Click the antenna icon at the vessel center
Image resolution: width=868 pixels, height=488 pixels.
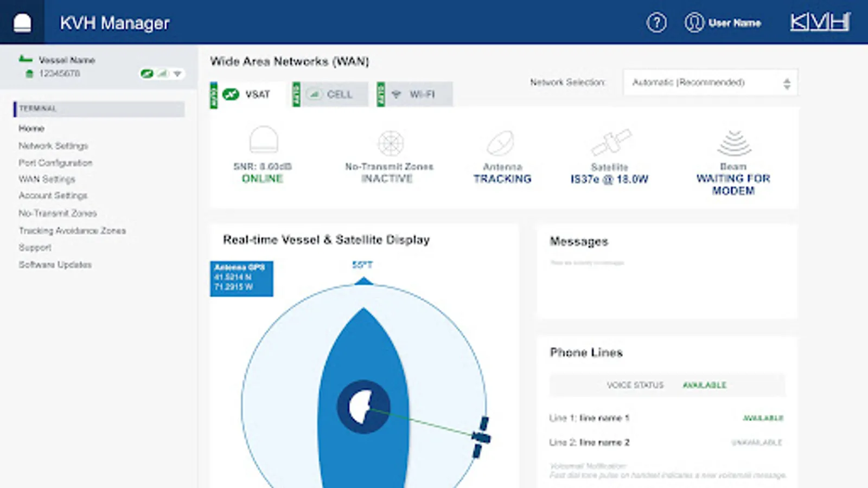click(363, 407)
